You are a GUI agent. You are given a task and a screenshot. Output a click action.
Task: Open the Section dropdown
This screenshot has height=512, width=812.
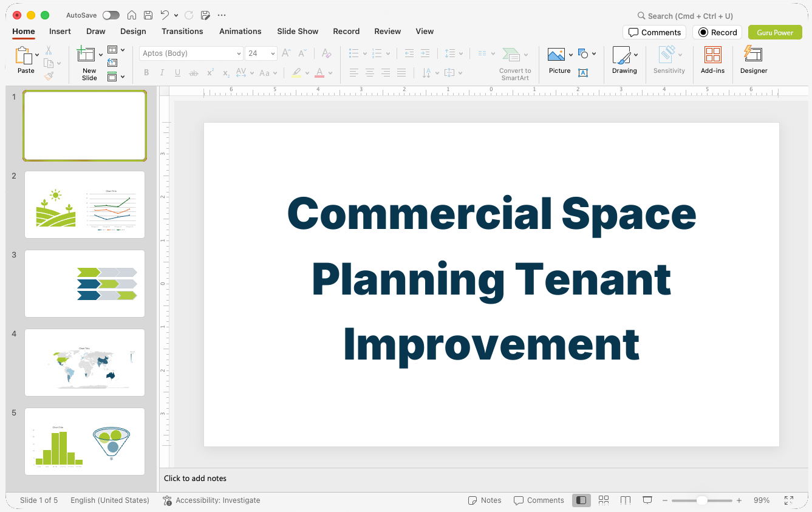click(x=116, y=77)
